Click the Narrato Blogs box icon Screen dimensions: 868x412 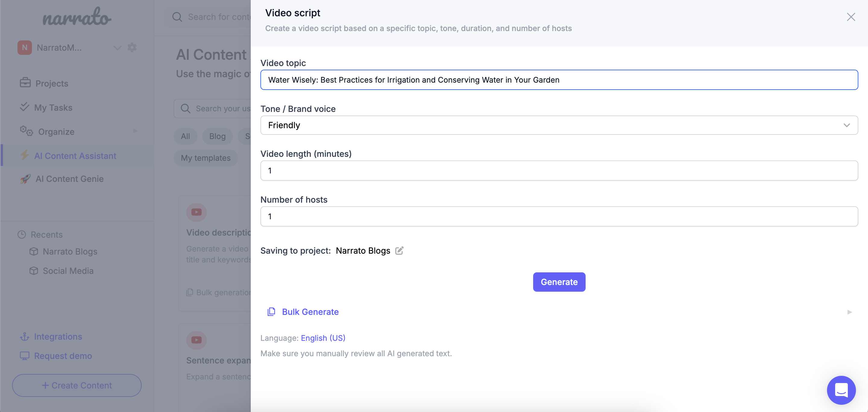(x=34, y=251)
